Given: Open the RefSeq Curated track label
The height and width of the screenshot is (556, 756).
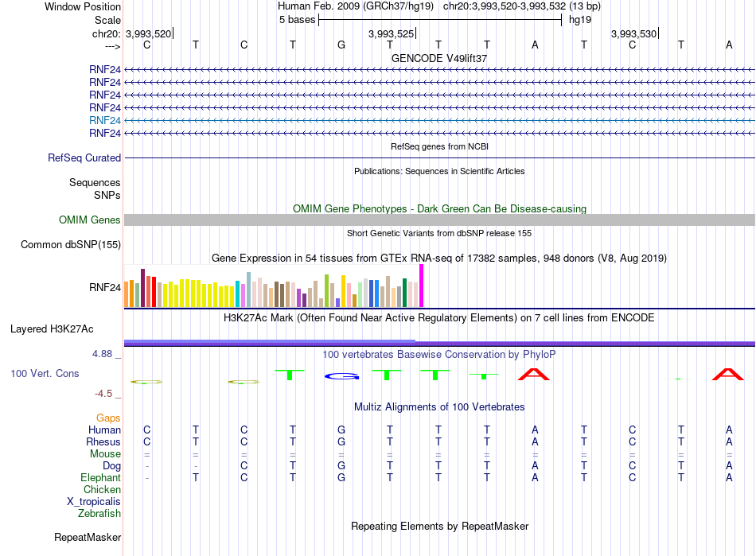Looking at the screenshot, I should click(x=84, y=158).
